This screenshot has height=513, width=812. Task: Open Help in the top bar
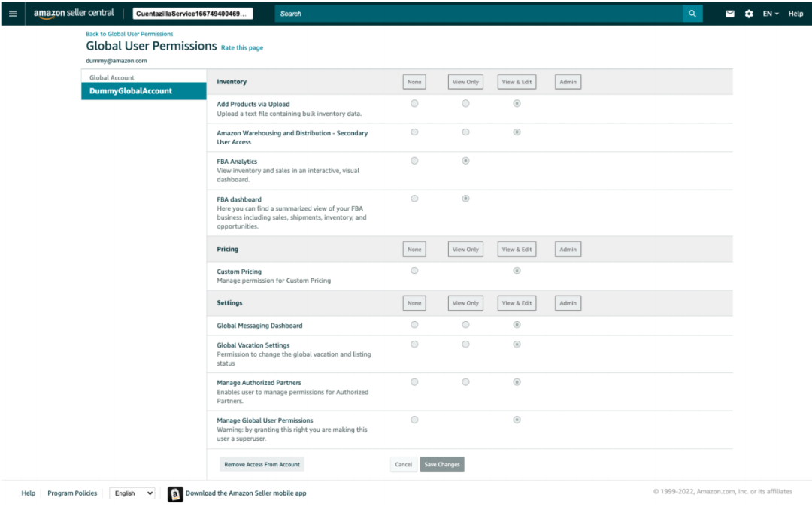pos(795,14)
